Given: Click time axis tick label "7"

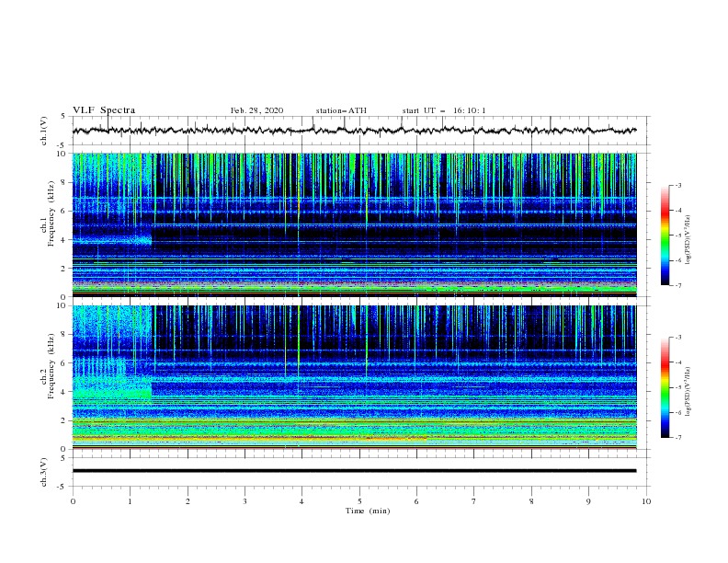Looking at the screenshot, I should coord(474,501).
